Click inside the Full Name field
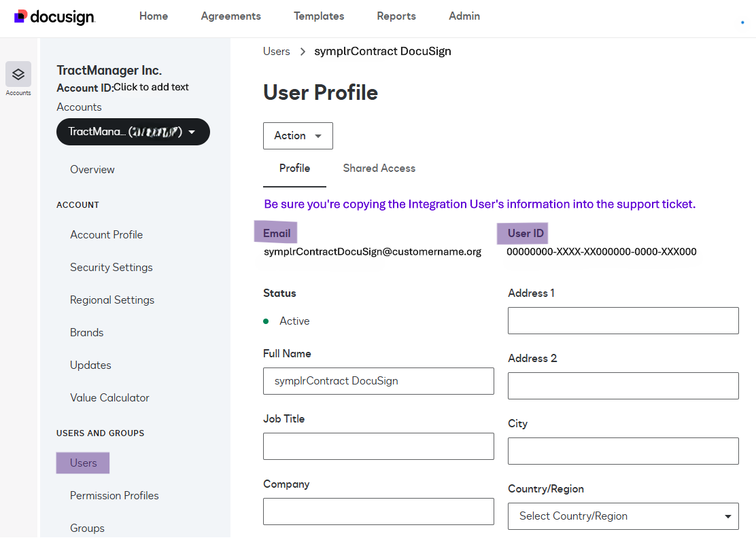The height and width of the screenshot is (538, 756). (378, 381)
